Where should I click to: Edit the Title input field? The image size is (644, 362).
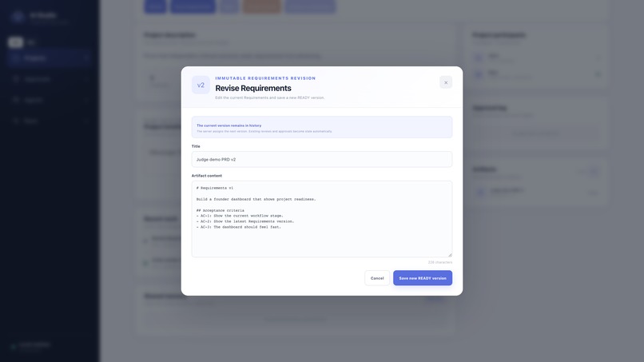click(x=321, y=160)
